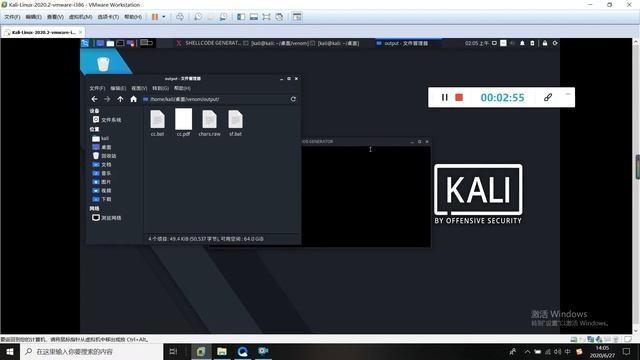Image resolution: width=640 pixels, height=360 pixels.
Task: Go to home folder in file manager
Action: coord(133,99)
